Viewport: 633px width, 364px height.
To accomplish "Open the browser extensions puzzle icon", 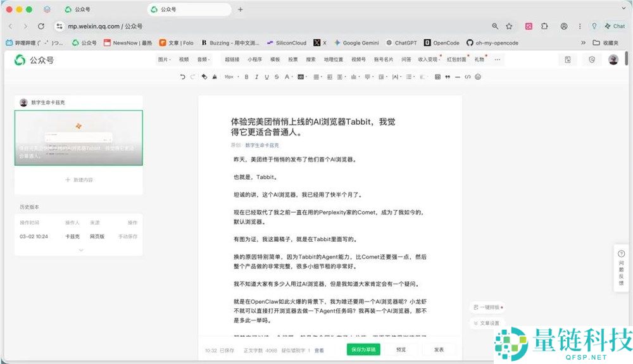I will point(544,26).
